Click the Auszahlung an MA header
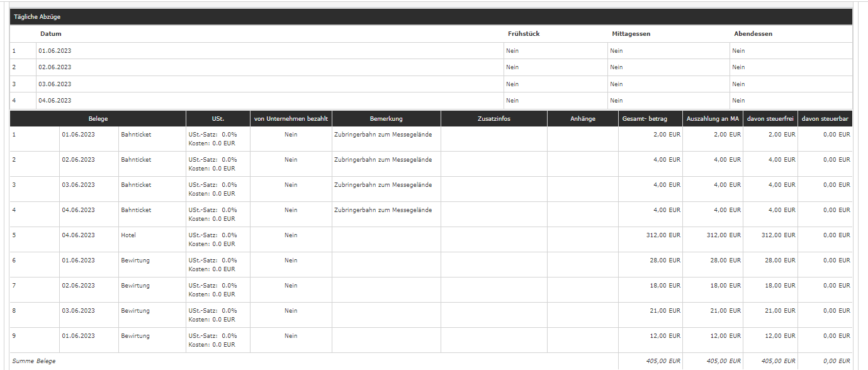 (x=713, y=119)
